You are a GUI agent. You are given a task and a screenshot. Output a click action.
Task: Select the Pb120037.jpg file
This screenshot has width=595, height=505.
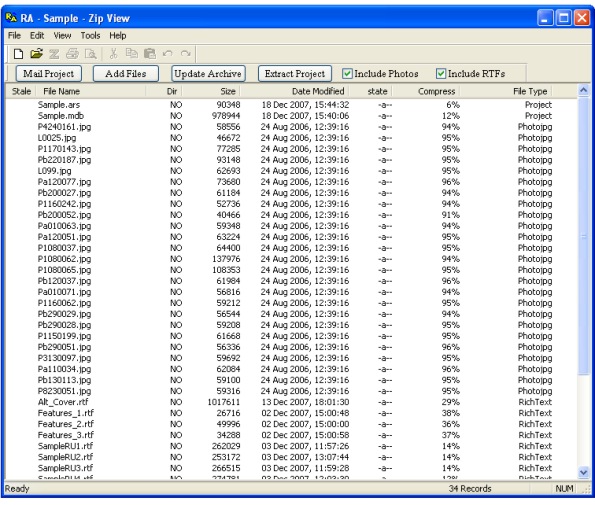click(64, 281)
